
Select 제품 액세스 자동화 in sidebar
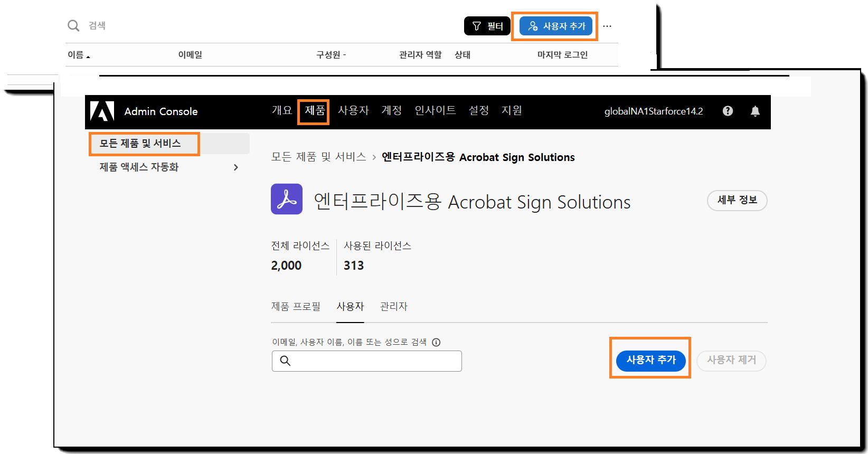tap(139, 167)
